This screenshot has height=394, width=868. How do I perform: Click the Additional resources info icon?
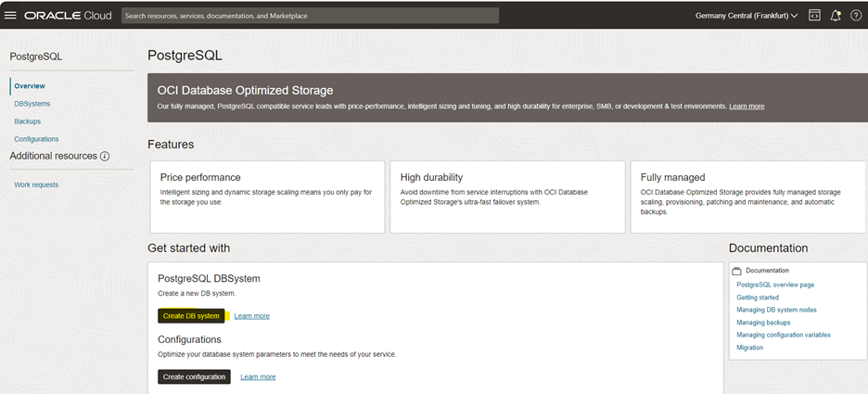tap(105, 157)
